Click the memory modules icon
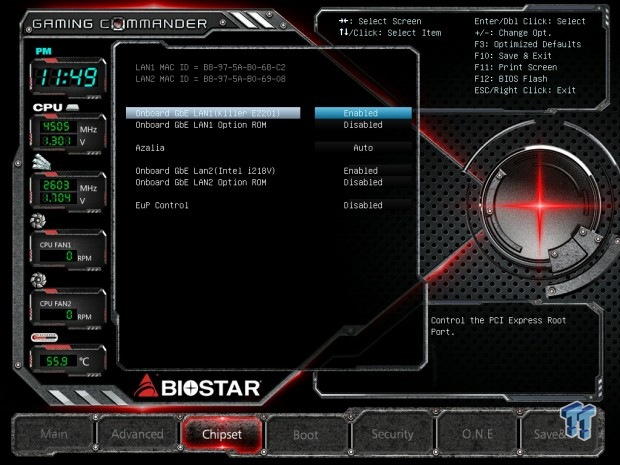620x465 pixels. (42, 162)
